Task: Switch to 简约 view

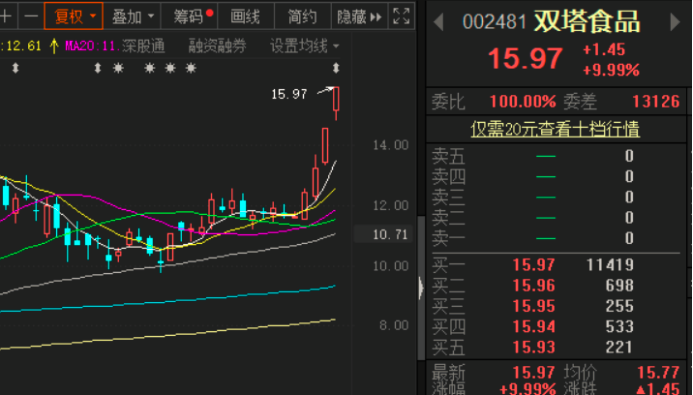Action: (303, 16)
